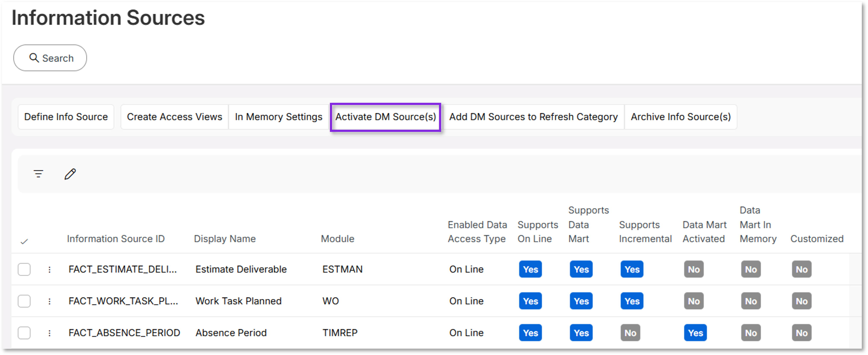Toggle the select-all checkmark in table header

(24, 241)
